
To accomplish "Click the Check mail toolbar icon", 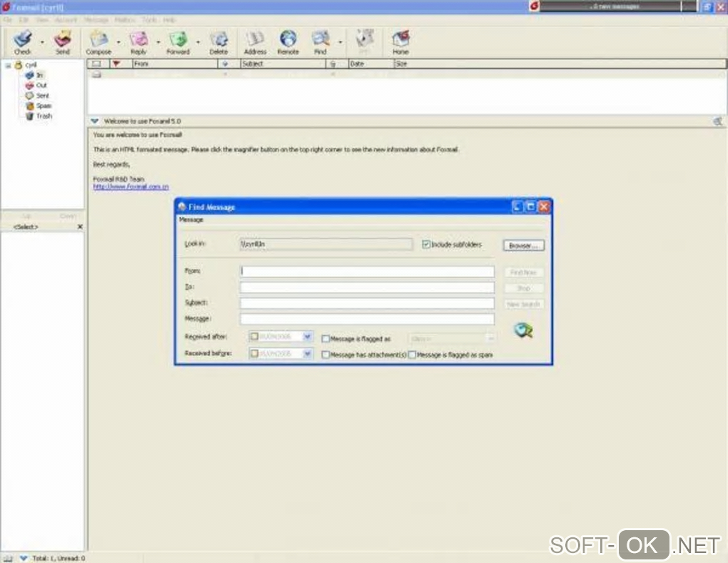I will [23, 39].
